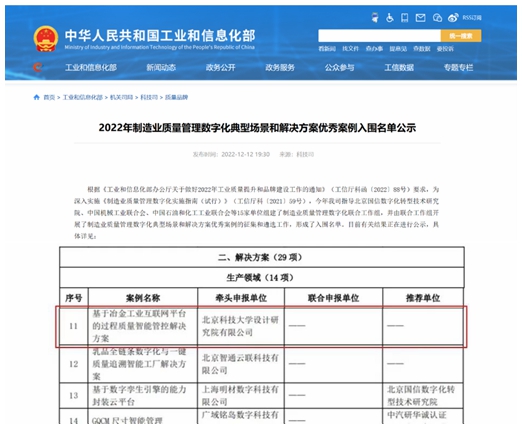Open the 专题专栏 nav menu
Screen dimensions: 522x428
point(458,68)
